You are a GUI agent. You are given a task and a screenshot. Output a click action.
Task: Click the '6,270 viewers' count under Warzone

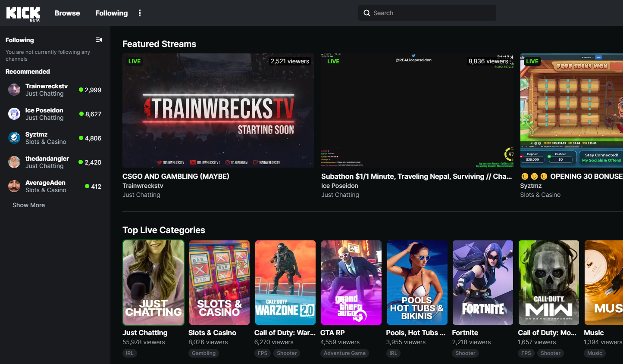tap(274, 342)
